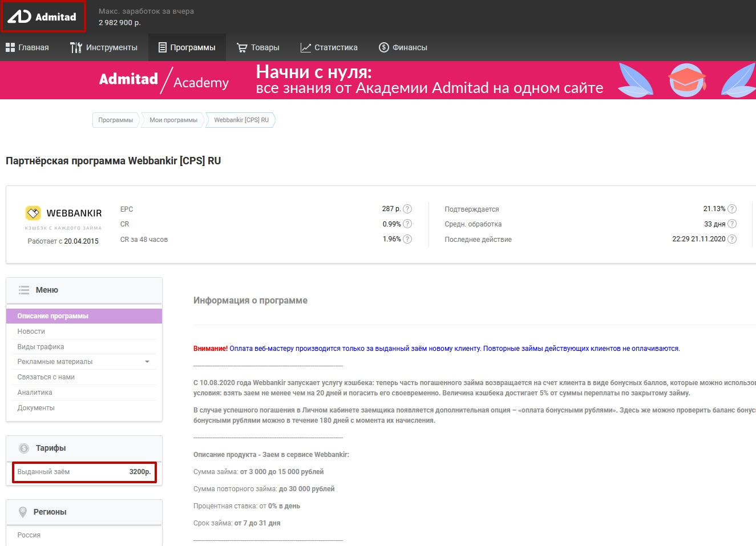Screen dimensions: 756x546
Task: Click the timestamp 22:29 21.11.2020
Action: [699, 239]
